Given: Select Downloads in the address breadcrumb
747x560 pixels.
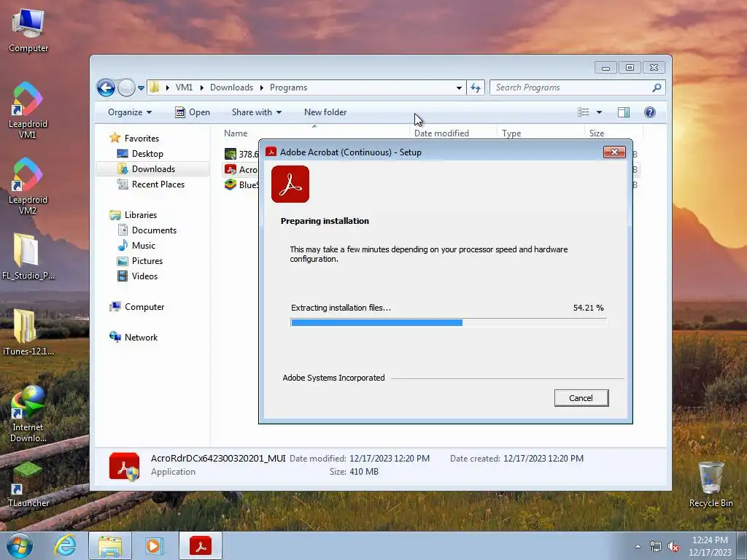Looking at the screenshot, I should point(231,87).
